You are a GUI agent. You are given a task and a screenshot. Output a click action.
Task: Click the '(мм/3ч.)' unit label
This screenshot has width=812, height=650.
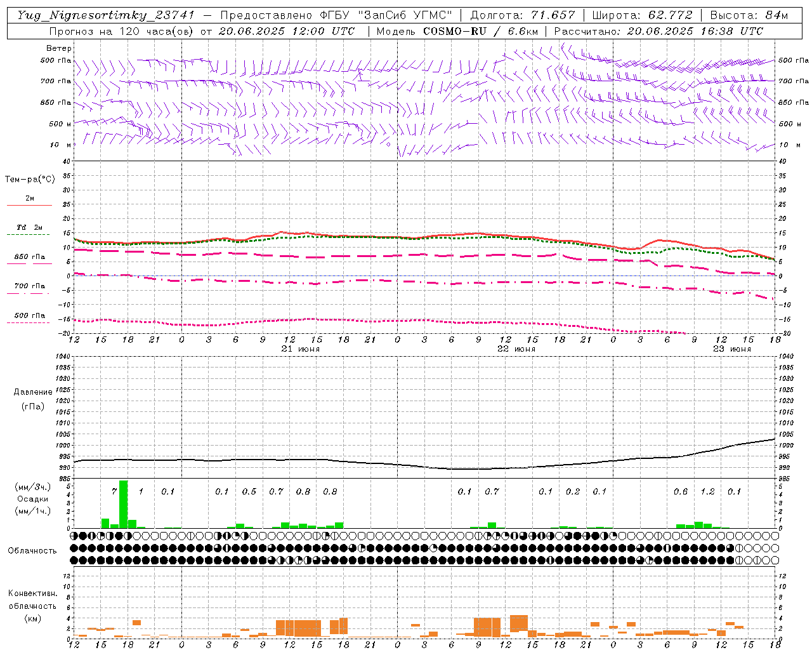pos(33,487)
